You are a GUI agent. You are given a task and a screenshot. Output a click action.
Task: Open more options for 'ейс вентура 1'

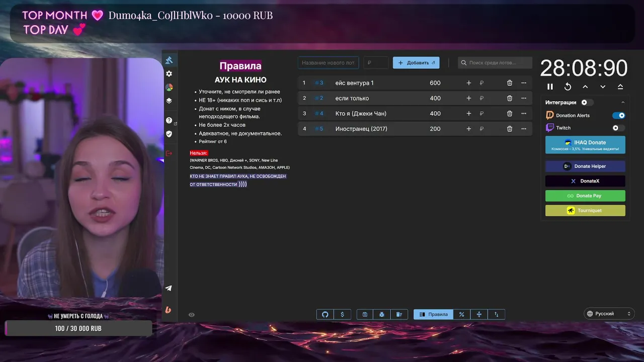click(524, 83)
